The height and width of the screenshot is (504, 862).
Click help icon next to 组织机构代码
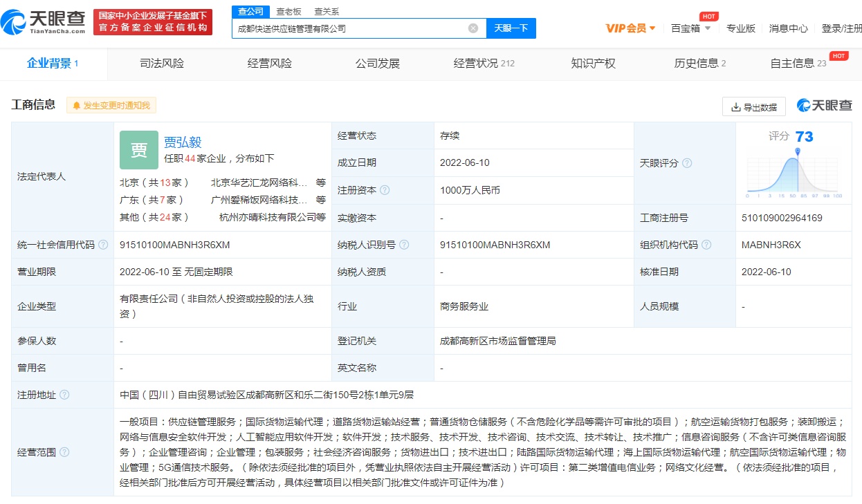click(x=706, y=245)
